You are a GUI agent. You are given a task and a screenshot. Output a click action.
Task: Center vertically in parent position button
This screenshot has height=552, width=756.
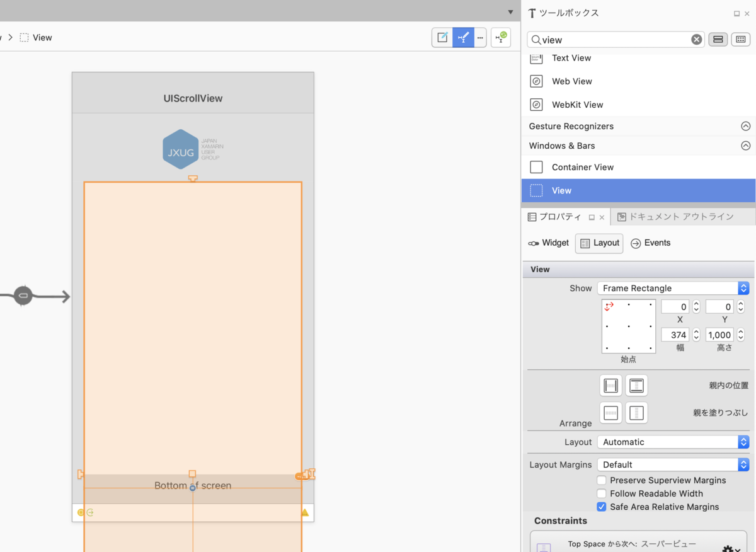636,386
